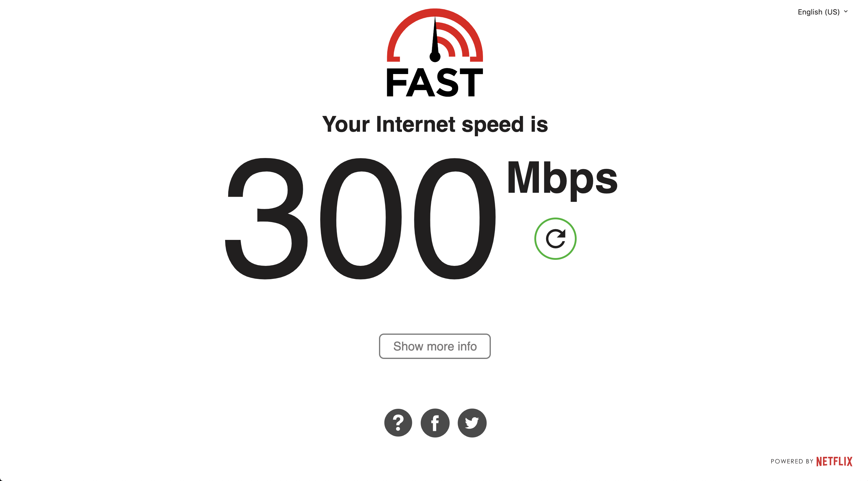868x481 pixels.
Task: Click the POWERED BY text link
Action: click(x=792, y=461)
